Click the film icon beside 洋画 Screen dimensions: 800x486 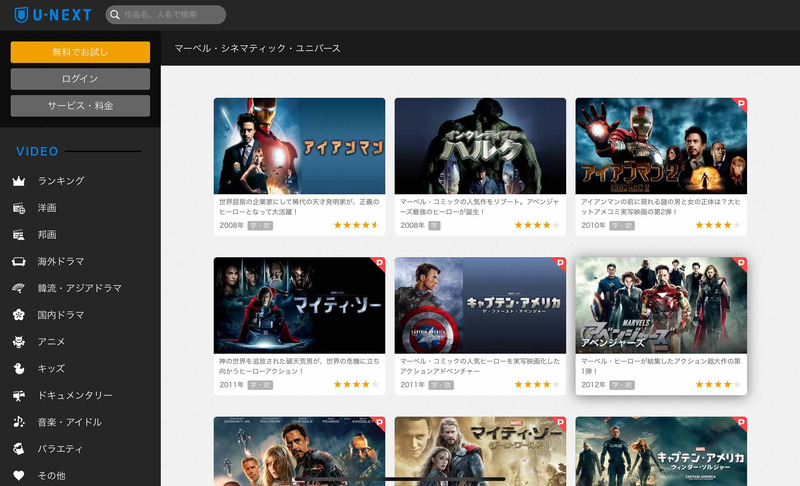click(x=19, y=208)
